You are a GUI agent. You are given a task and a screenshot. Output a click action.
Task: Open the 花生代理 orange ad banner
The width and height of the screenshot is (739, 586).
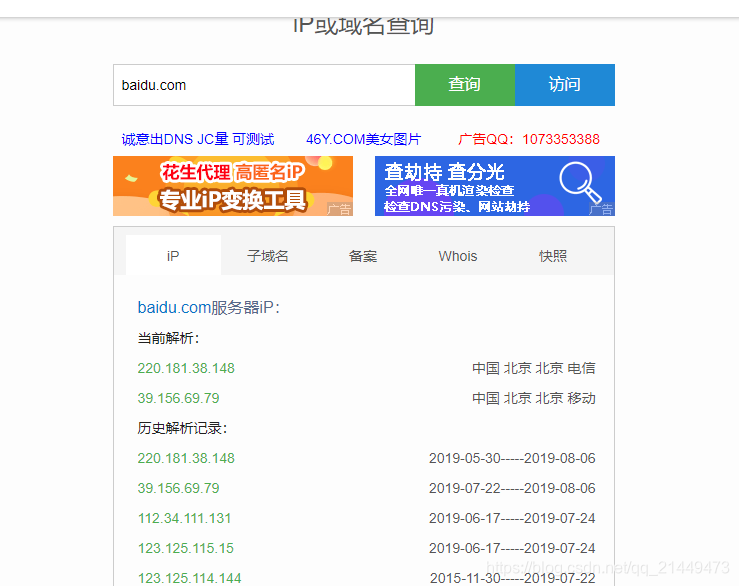point(233,186)
